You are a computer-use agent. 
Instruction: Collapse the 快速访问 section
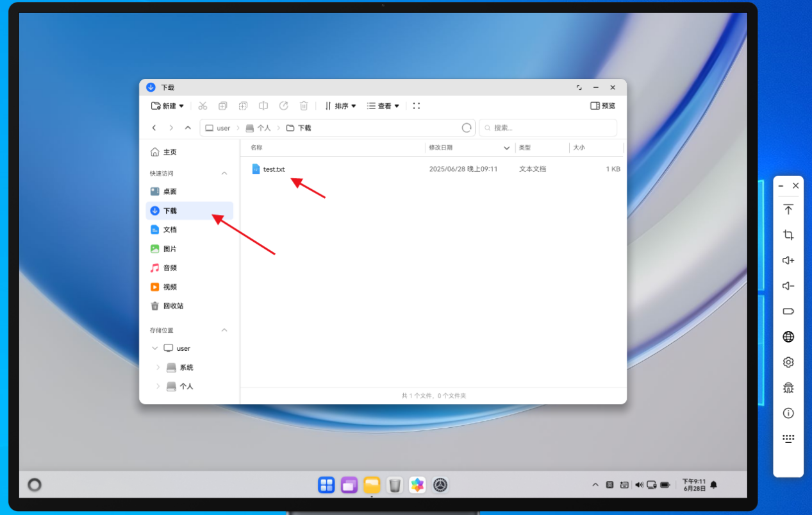pos(224,173)
